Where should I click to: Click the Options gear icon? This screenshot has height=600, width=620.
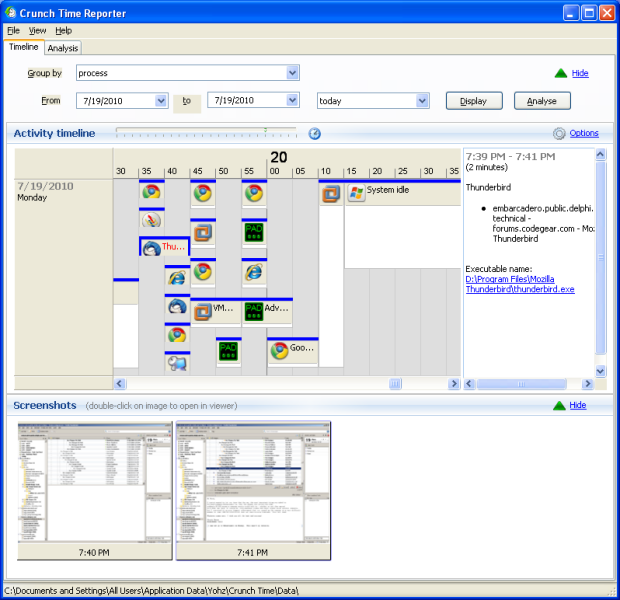pyautogui.click(x=559, y=134)
